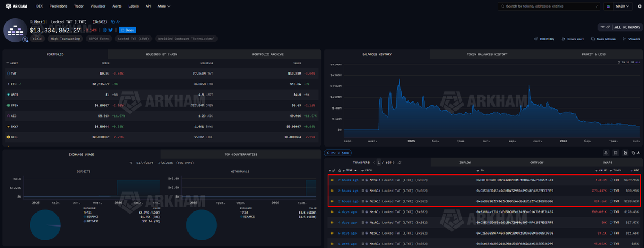Screen dimensions: 644x248
Task: Click the copy icon above transfers
Action: click(x=633, y=153)
